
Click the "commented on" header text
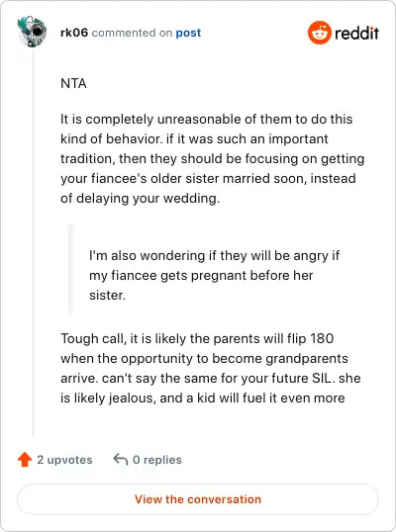click(132, 33)
